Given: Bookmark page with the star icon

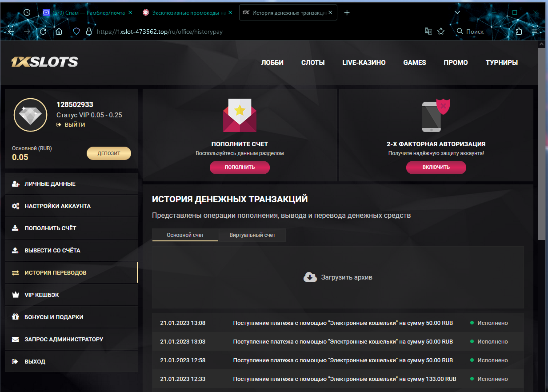Looking at the screenshot, I should [x=441, y=32].
